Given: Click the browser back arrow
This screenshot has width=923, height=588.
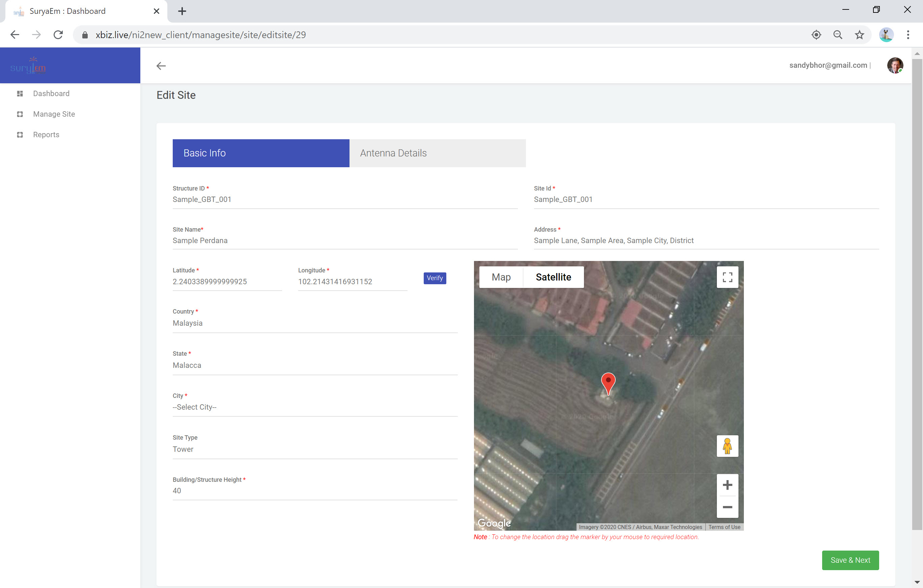Looking at the screenshot, I should pyautogui.click(x=15, y=35).
